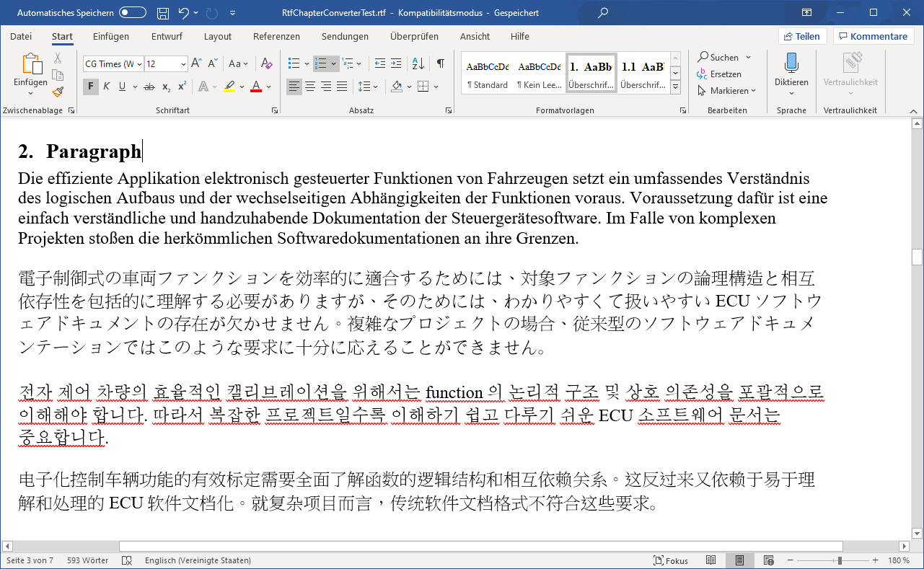This screenshot has height=569, width=924.
Task: Click the bulleted list icon
Action: coord(294,63)
